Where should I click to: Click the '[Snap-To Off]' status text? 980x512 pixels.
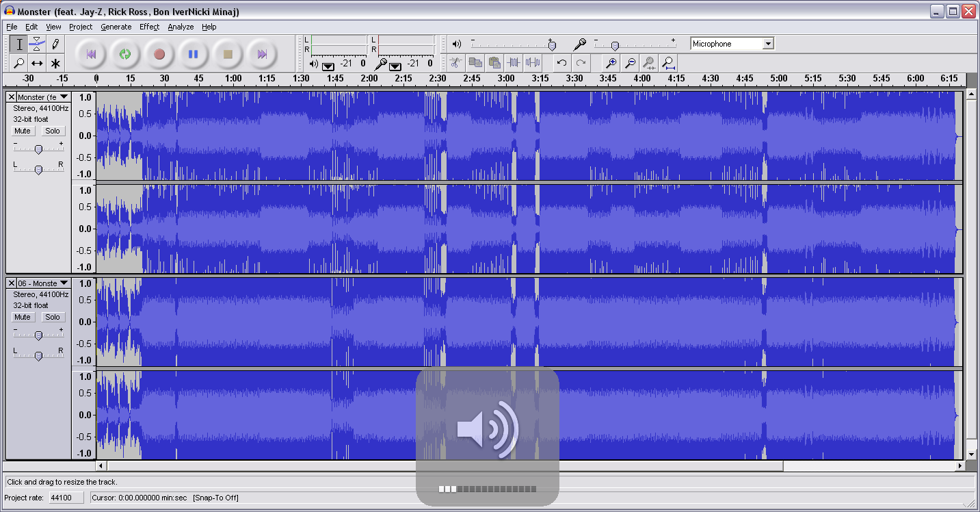coord(215,498)
